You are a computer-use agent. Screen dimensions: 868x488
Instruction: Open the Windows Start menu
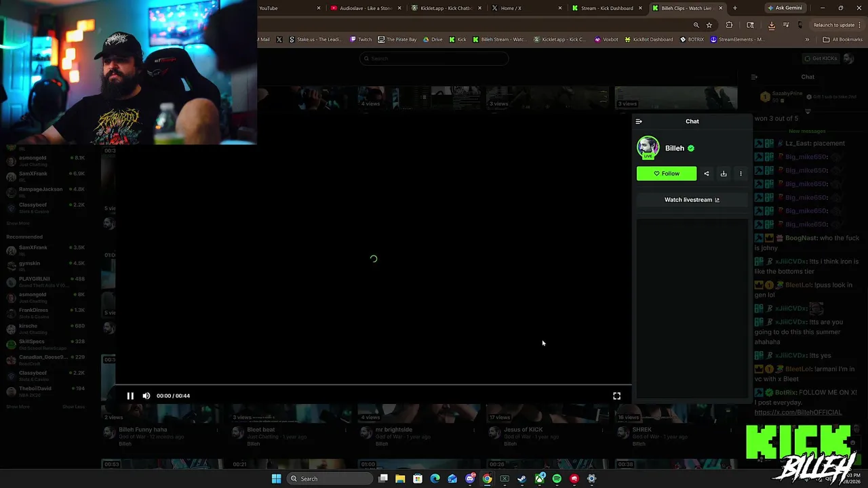pos(276,479)
